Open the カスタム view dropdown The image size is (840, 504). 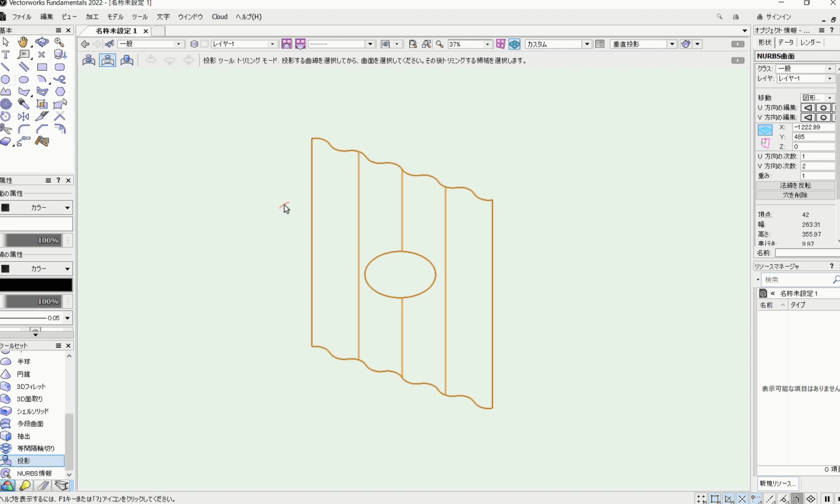[x=558, y=44]
